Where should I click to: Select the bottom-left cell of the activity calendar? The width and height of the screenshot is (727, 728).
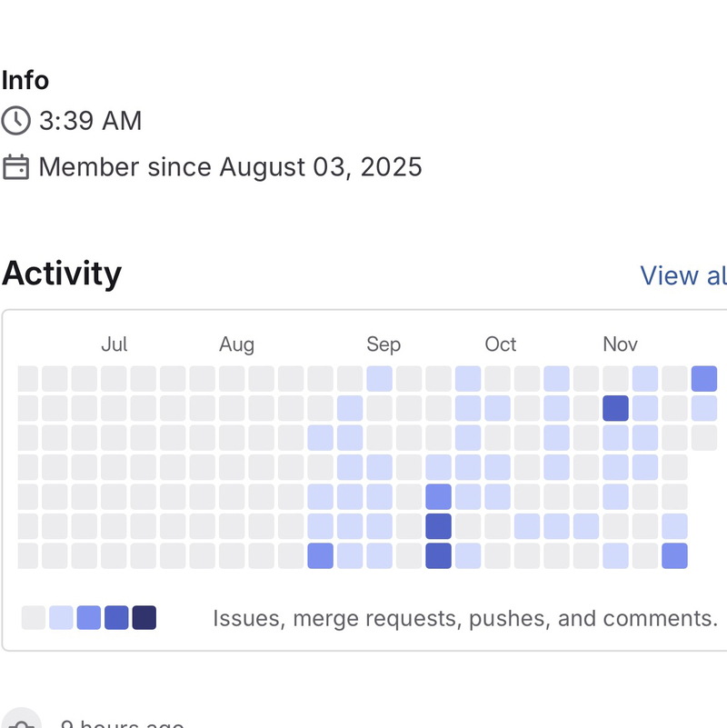[x=28, y=555]
